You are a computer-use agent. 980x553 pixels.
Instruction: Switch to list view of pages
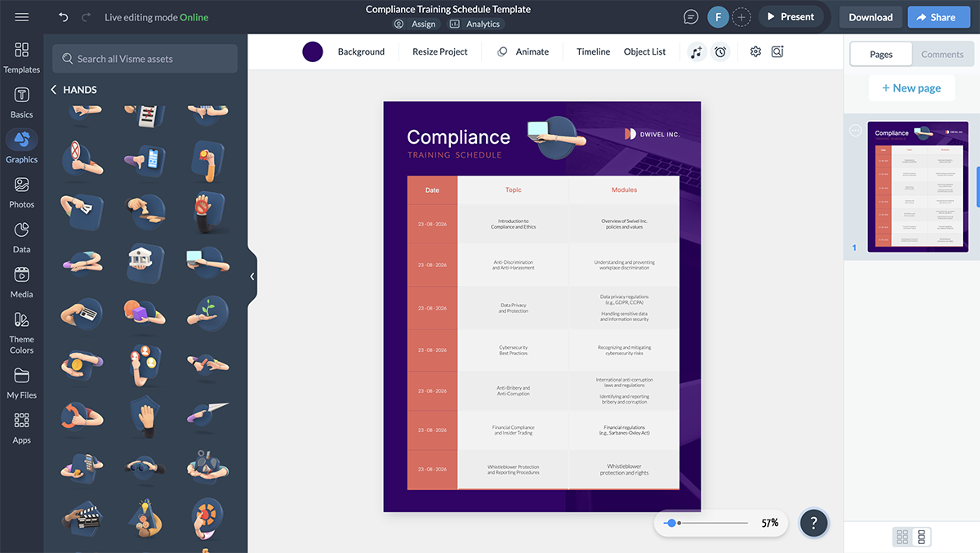[x=921, y=537]
